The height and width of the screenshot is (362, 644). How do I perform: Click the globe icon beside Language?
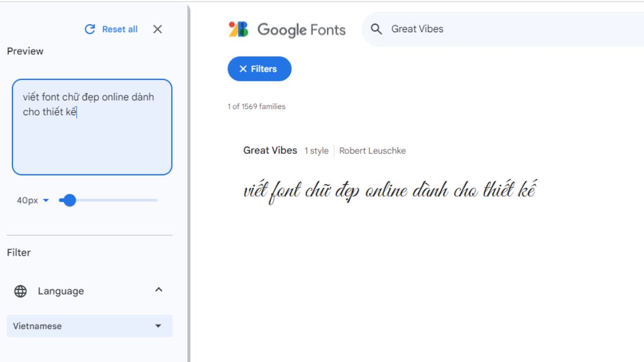20,291
